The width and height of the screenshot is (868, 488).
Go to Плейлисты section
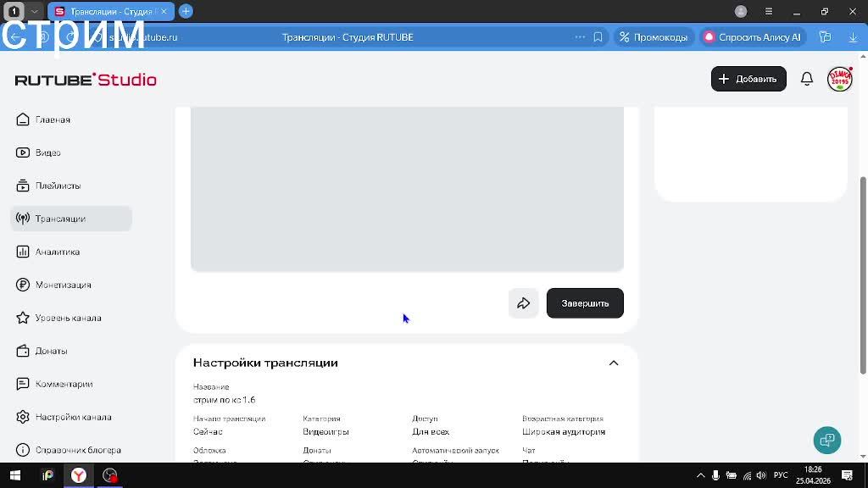(58, 186)
